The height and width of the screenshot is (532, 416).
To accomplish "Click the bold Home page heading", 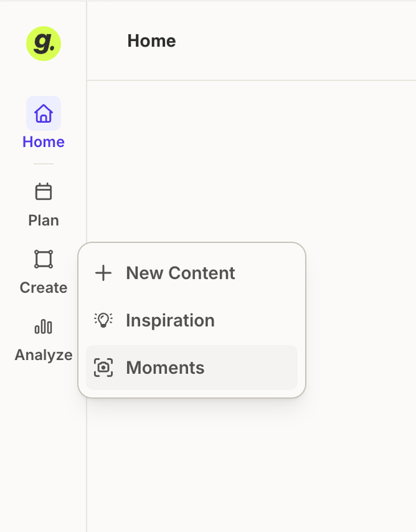I will 152,41.
